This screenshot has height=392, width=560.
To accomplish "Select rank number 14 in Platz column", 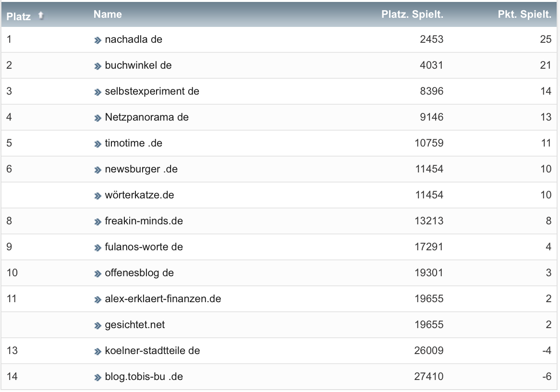I will point(12,377).
